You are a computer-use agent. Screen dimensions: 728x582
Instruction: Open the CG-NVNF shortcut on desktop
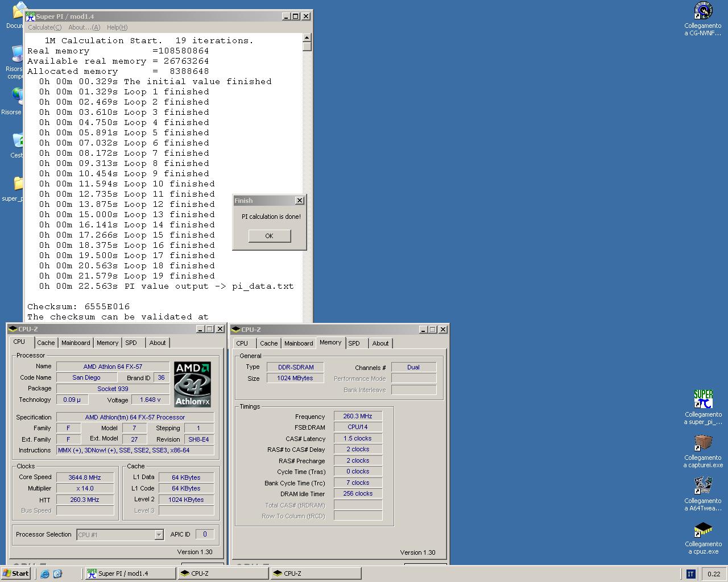coord(703,11)
